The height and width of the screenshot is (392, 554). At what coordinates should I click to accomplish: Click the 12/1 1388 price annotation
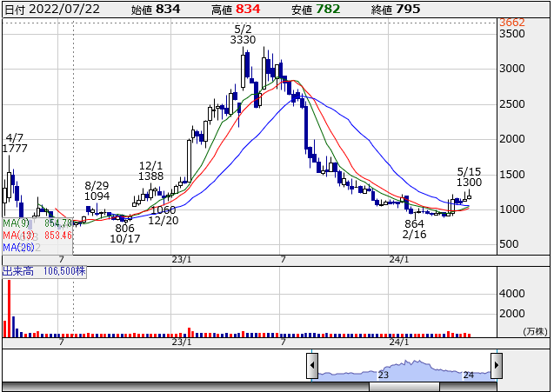150,170
